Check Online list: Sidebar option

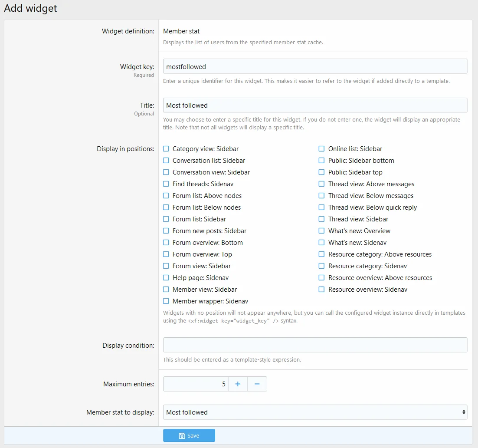click(321, 149)
